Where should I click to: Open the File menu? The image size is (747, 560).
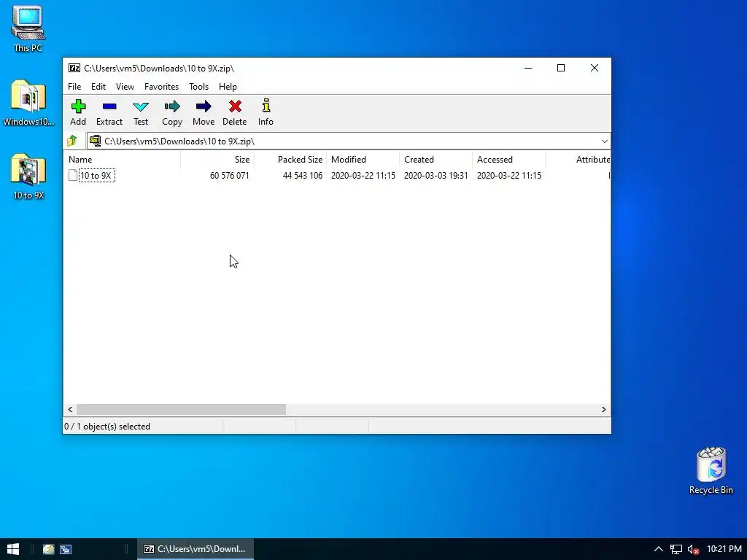point(74,87)
